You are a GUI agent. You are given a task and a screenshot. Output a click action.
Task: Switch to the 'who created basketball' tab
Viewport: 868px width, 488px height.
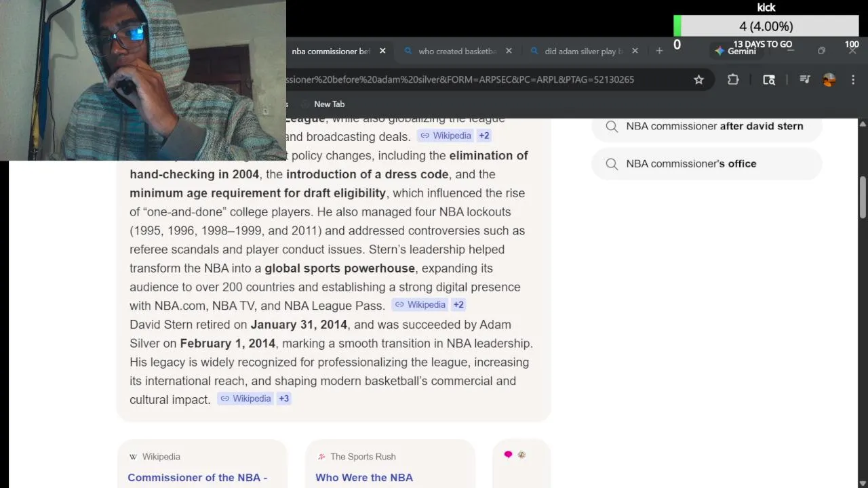[457, 51]
